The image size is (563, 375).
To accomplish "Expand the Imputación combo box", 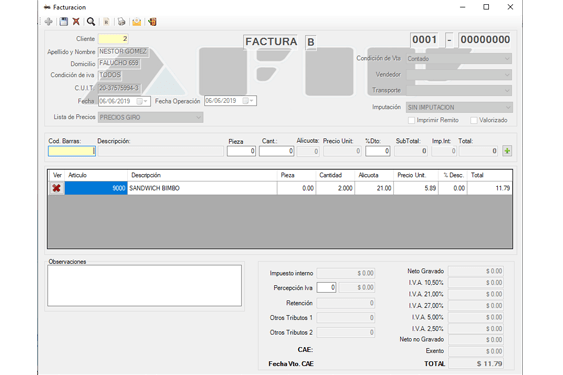I will [508, 107].
